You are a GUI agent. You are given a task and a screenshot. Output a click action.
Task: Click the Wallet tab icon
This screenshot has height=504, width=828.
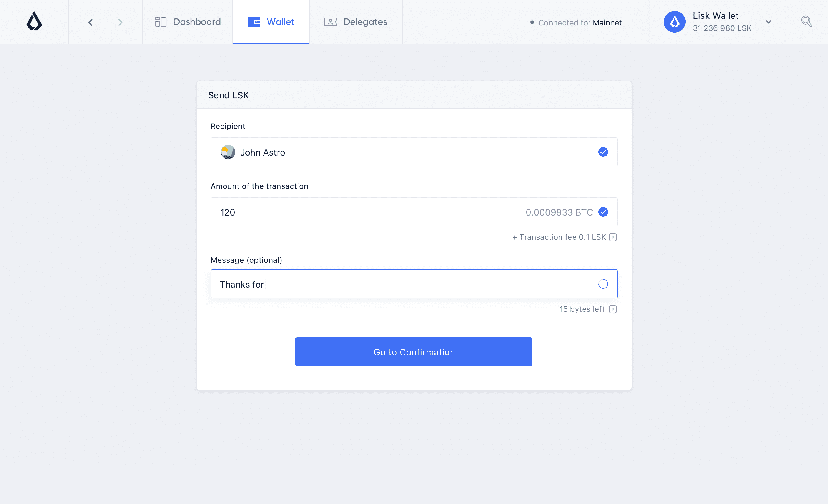coord(254,21)
